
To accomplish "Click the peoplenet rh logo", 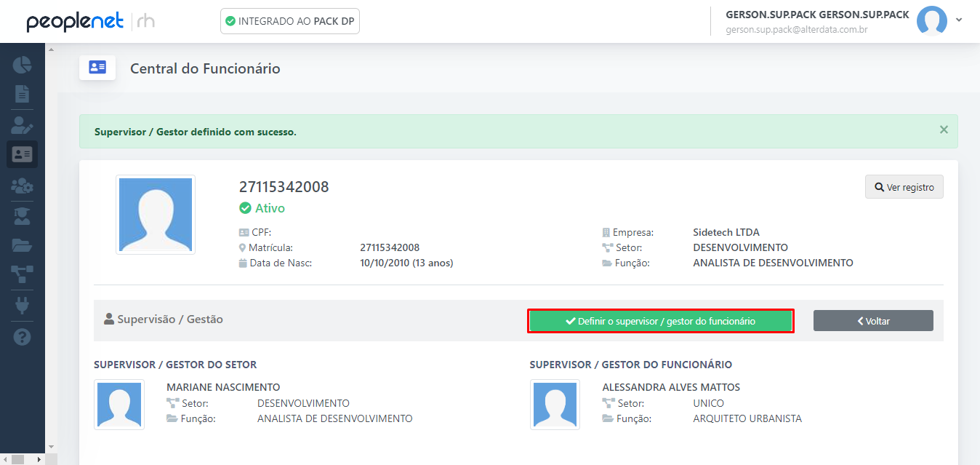I will [76, 21].
